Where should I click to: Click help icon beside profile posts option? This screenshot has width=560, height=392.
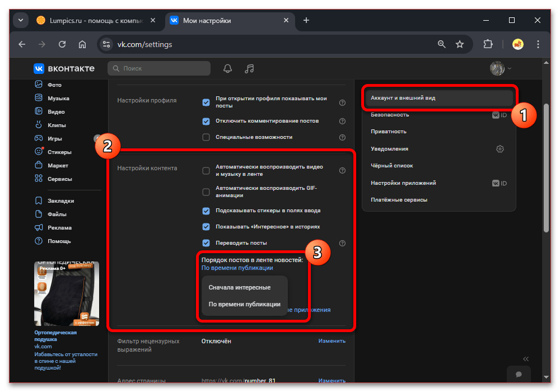342,103
